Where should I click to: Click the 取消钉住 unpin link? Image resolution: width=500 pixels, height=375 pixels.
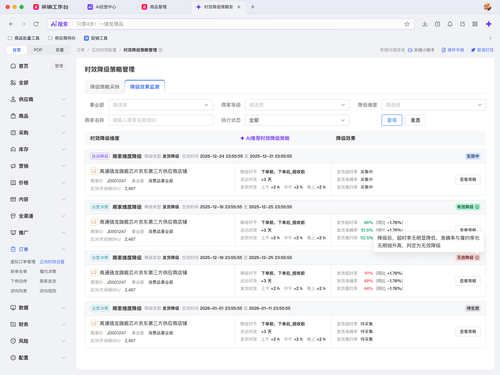coord(482,50)
